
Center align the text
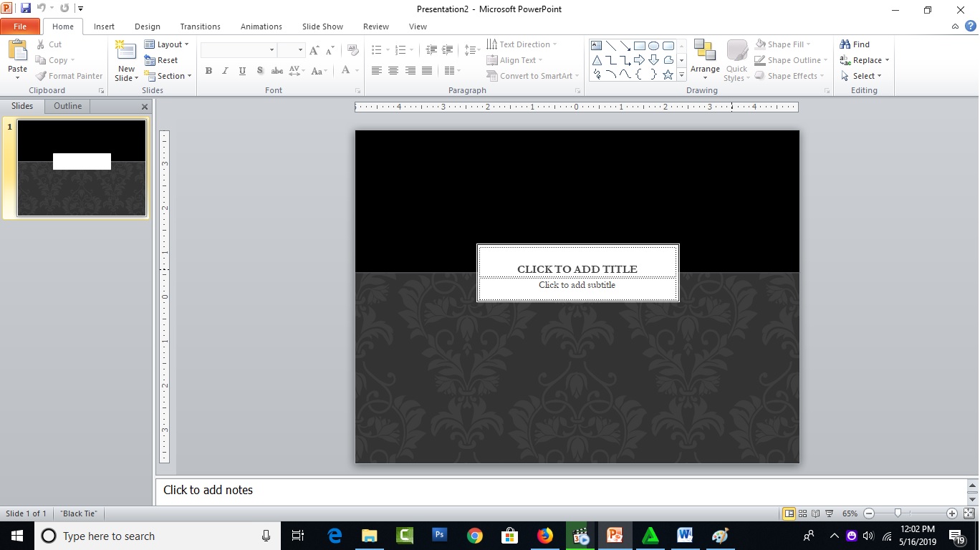click(x=393, y=70)
